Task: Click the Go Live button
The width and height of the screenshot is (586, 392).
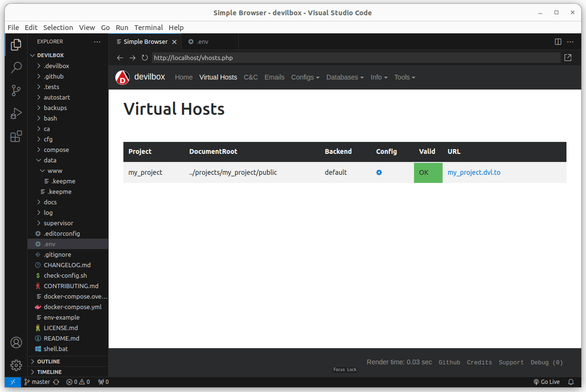Action: click(x=546, y=382)
